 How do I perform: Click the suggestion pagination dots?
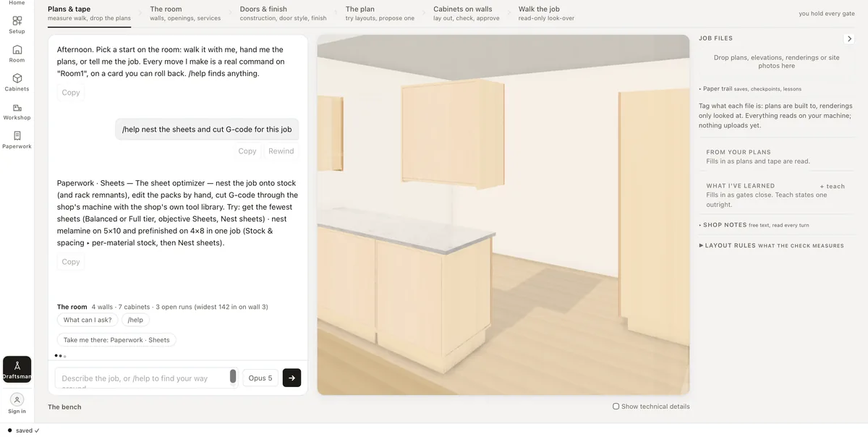tap(60, 356)
